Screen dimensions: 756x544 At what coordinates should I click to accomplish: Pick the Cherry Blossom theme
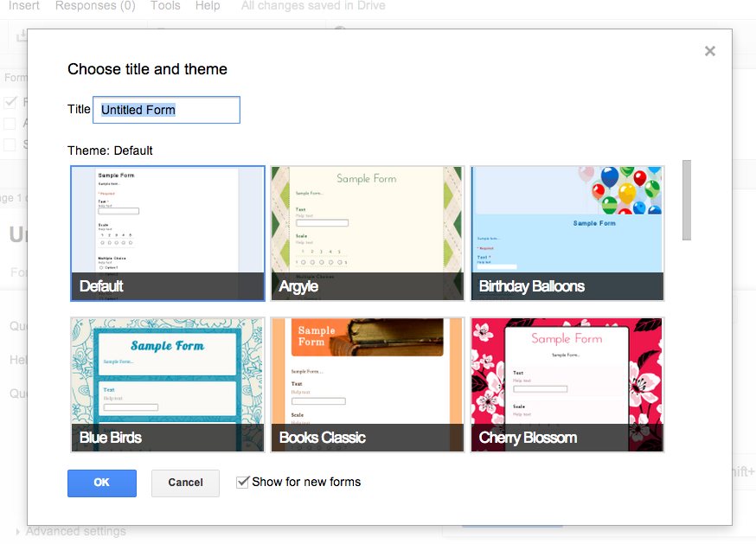pos(567,385)
